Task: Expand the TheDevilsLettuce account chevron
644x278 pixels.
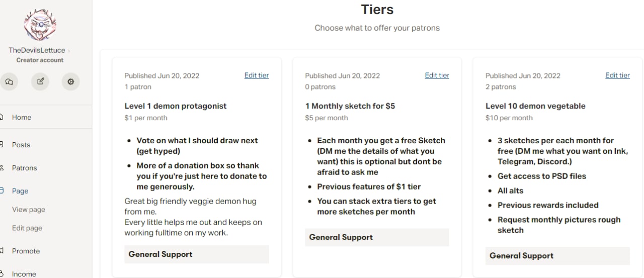Action: tap(69, 50)
